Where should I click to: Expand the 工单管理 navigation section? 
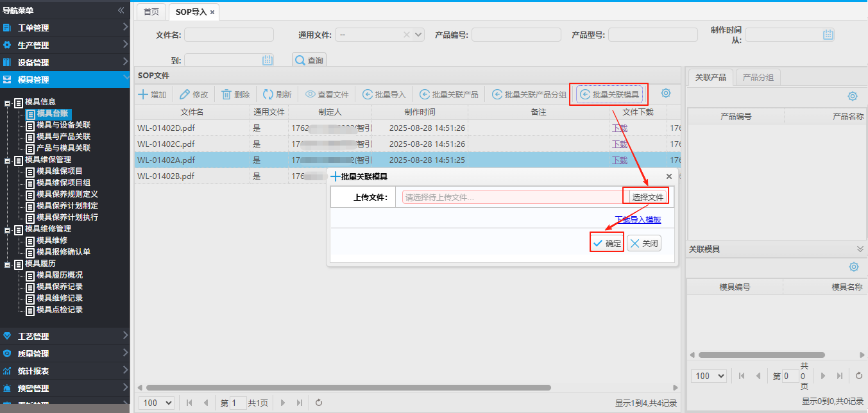[64, 28]
